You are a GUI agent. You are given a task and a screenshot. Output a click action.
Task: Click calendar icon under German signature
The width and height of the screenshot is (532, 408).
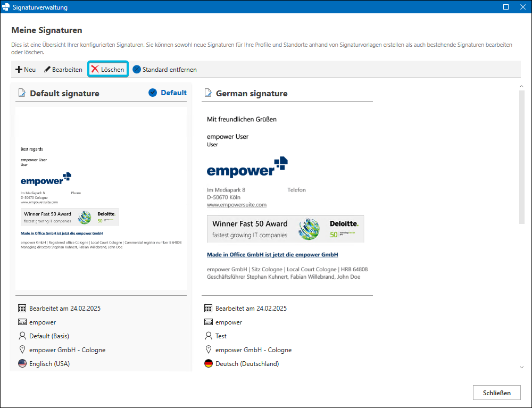coord(209,309)
